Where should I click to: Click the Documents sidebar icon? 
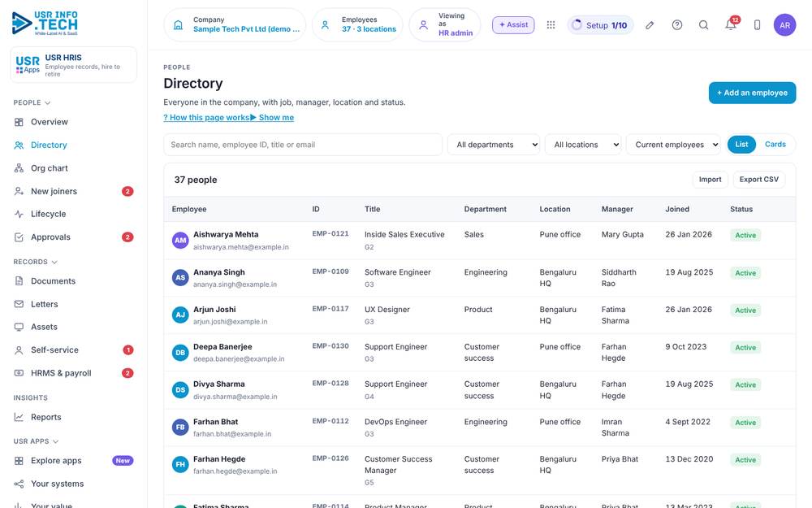tap(19, 281)
